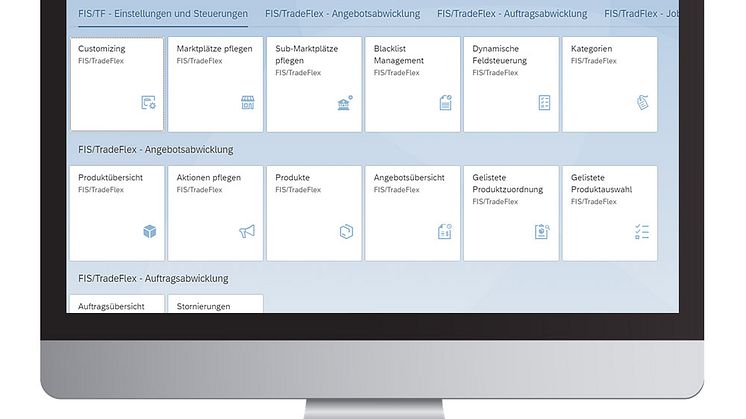
Task: Open the Blacklist Management tile
Action: coord(412,84)
